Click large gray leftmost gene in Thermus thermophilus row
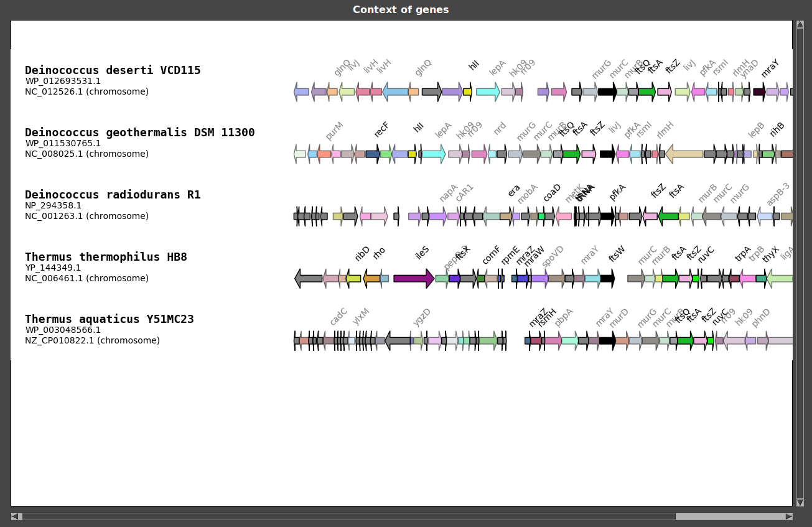 click(x=308, y=279)
